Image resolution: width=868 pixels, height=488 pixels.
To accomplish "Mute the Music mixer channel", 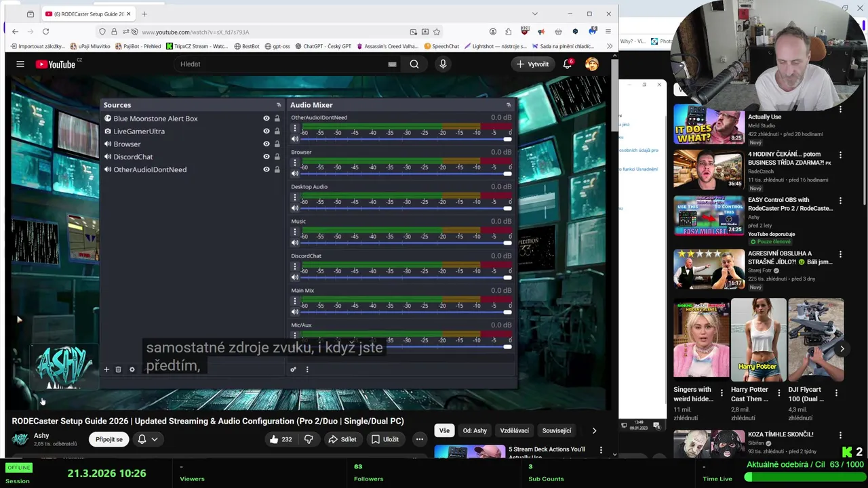I will [x=295, y=243].
